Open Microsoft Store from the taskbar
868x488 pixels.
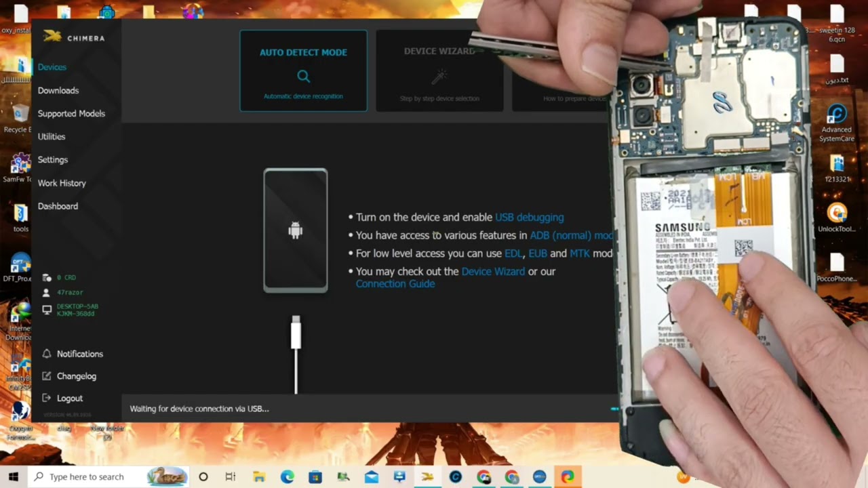click(315, 476)
